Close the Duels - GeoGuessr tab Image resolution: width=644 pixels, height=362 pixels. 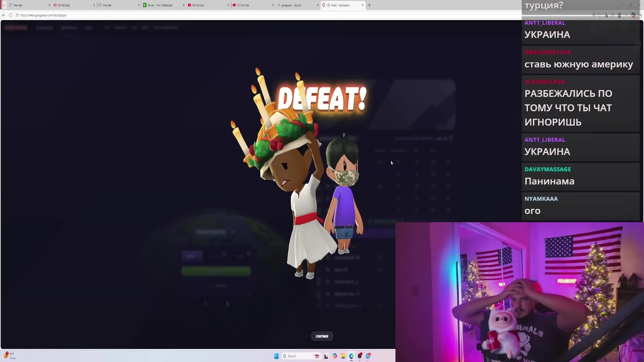coord(362,5)
